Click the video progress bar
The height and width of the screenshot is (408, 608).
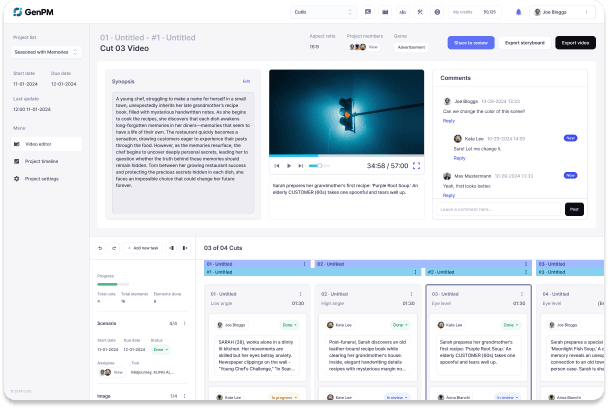(x=346, y=156)
